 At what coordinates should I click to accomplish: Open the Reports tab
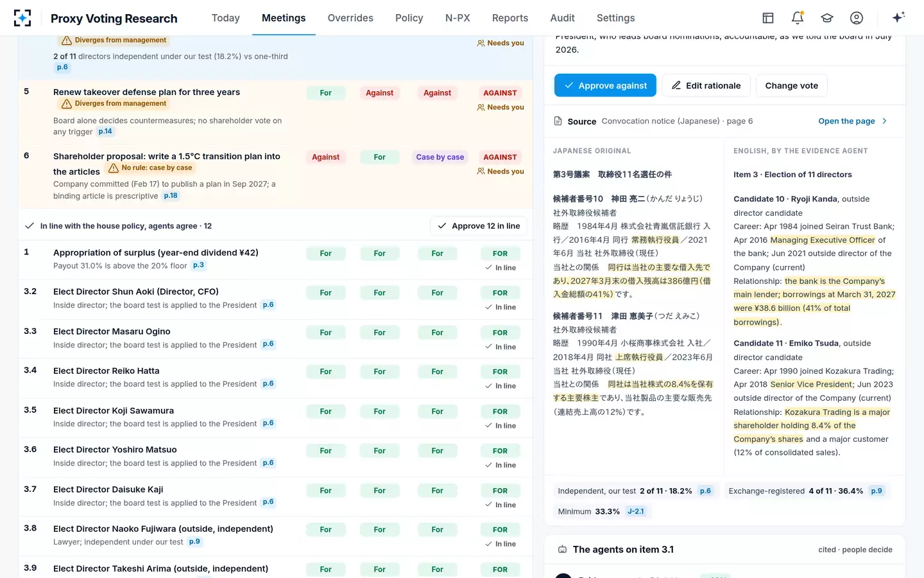(510, 18)
